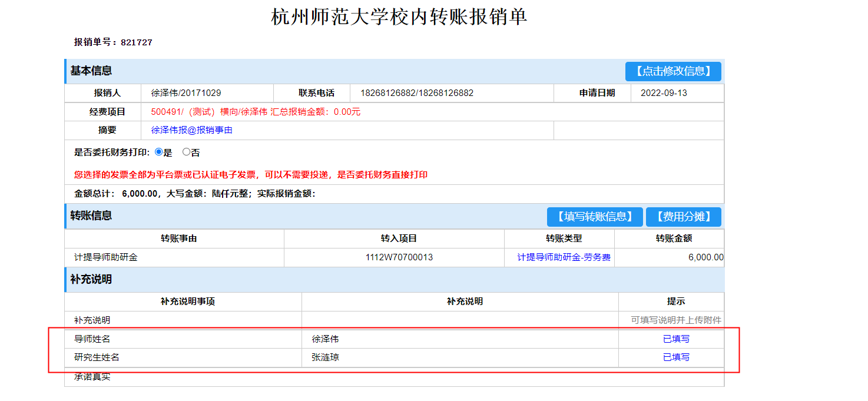
Task: Click the 补充说明 section header
Action: (x=91, y=279)
